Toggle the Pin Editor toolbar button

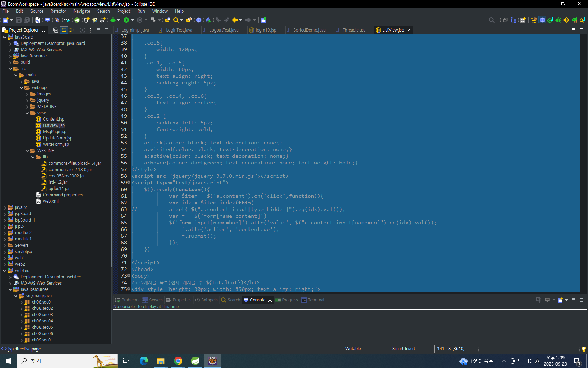pos(264,20)
